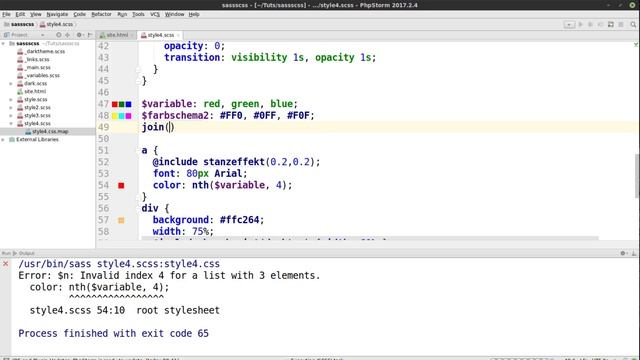This screenshot has height=360, width=640.
Task: Click the green swatch on line 47
Action: pyautogui.click(x=122, y=104)
